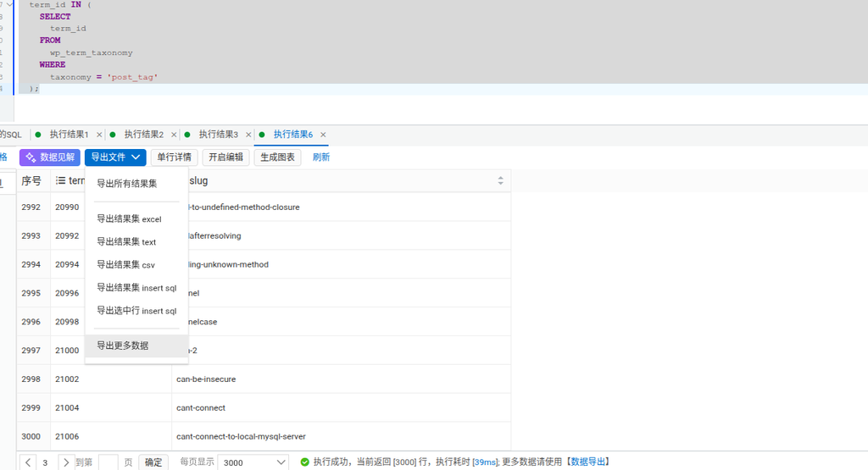Switch to 执行结果2 tab

click(143, 135)
